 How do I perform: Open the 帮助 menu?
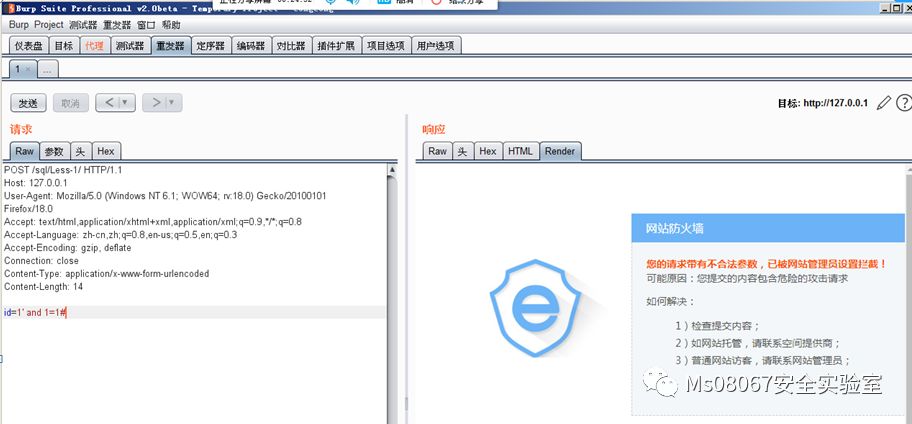tap(171, 25)
